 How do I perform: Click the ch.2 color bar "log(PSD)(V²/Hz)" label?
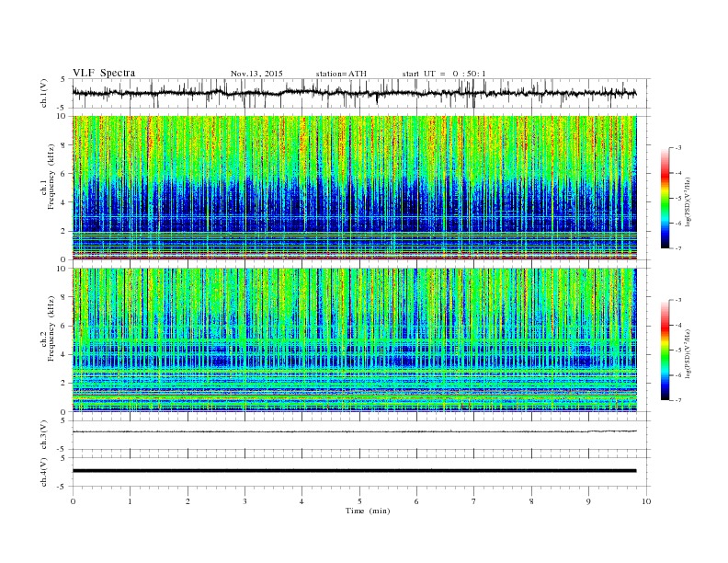point(688,353)
